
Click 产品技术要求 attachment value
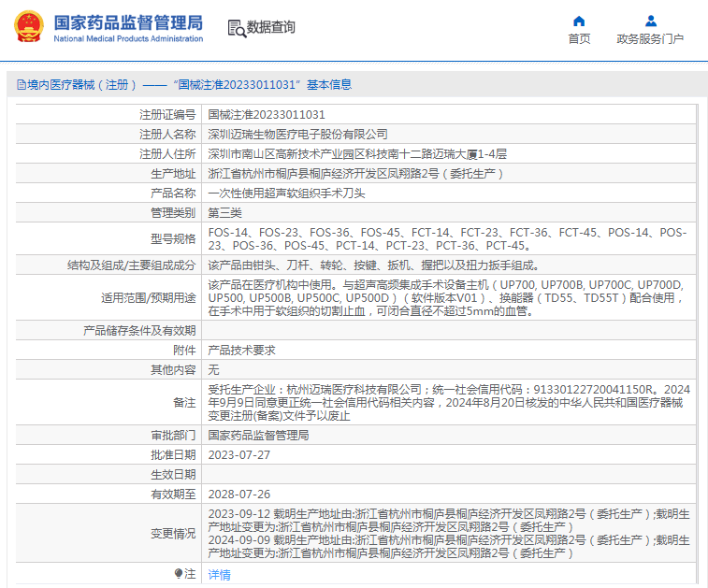click(241, 351)
